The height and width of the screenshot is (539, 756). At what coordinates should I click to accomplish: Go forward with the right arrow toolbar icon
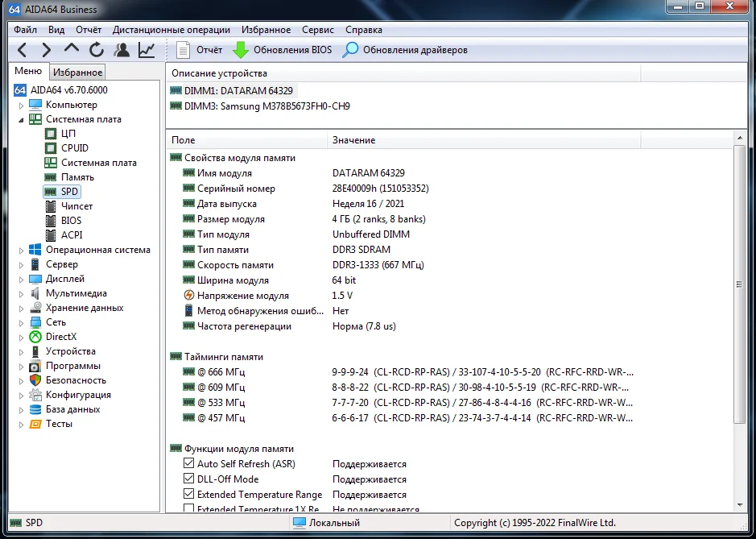pos(46,50)
